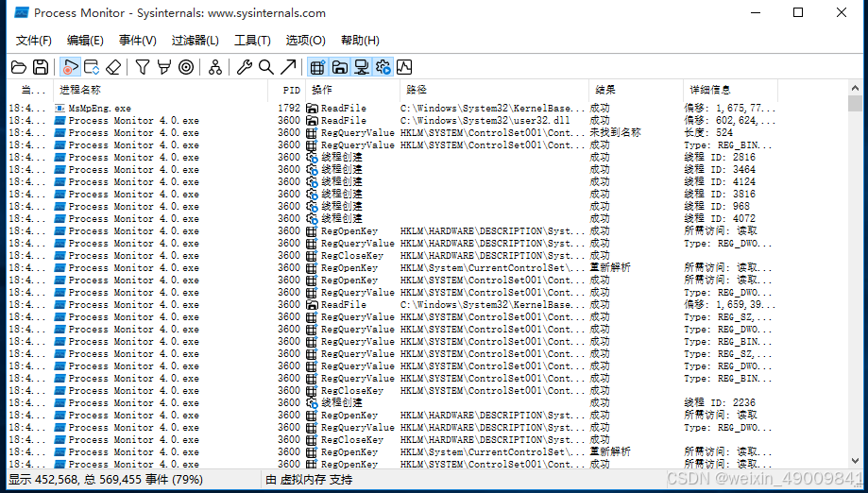Open a saved log with the folder icon
The image size is (868, 493).
[x=19, y=67]
